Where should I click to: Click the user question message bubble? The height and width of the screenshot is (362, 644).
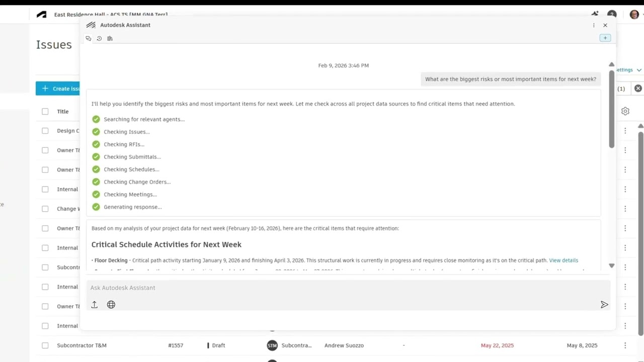click(511, 79)
